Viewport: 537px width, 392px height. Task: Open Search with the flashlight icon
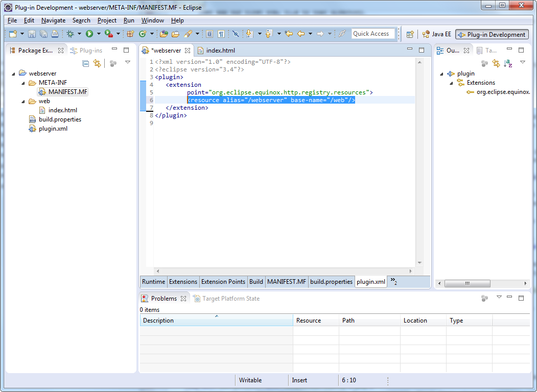[x=188, y=34]
